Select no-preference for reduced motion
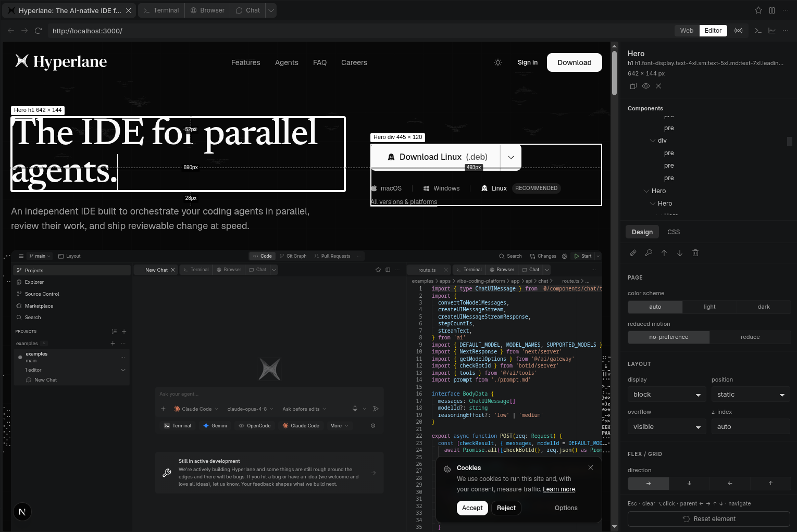797x532 pixels. [x=669, y=337]
